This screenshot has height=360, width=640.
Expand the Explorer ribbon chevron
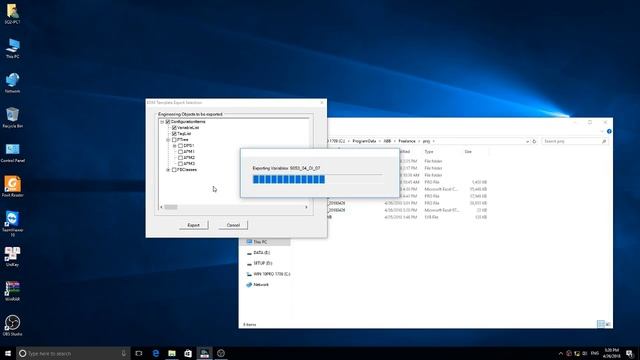coord(602,131)
